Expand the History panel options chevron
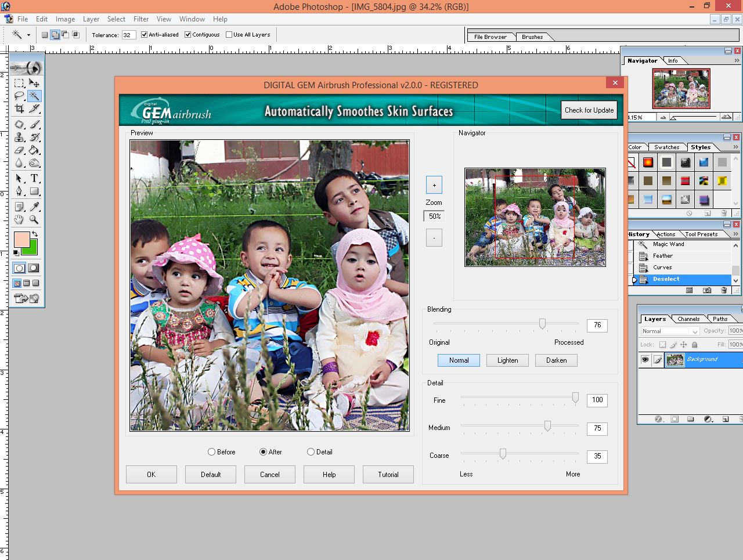The width and height of the screenshot is (743, 560). (x=735, y=234)
